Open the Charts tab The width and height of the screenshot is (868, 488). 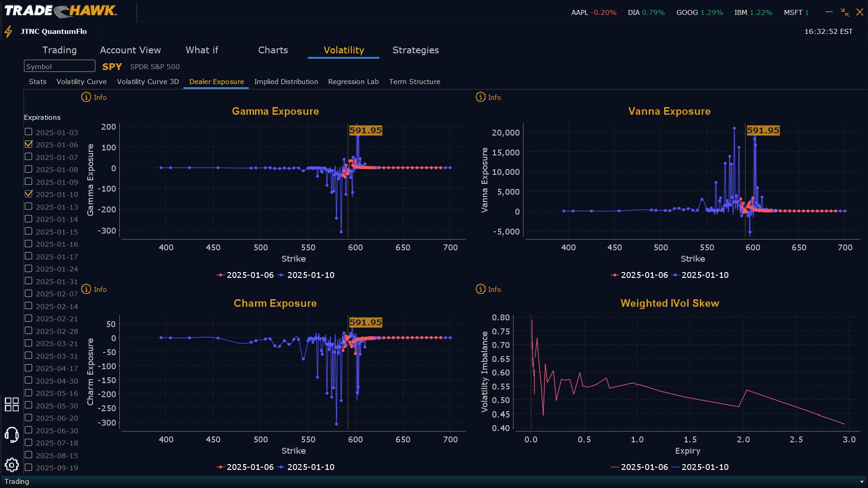273,50
